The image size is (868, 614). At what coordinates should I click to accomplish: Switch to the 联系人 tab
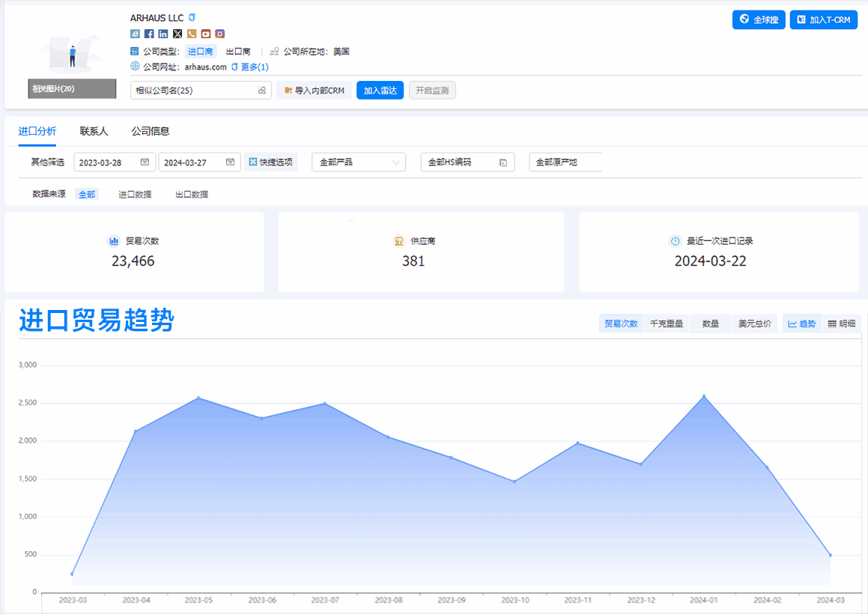[x=94, y=131]
